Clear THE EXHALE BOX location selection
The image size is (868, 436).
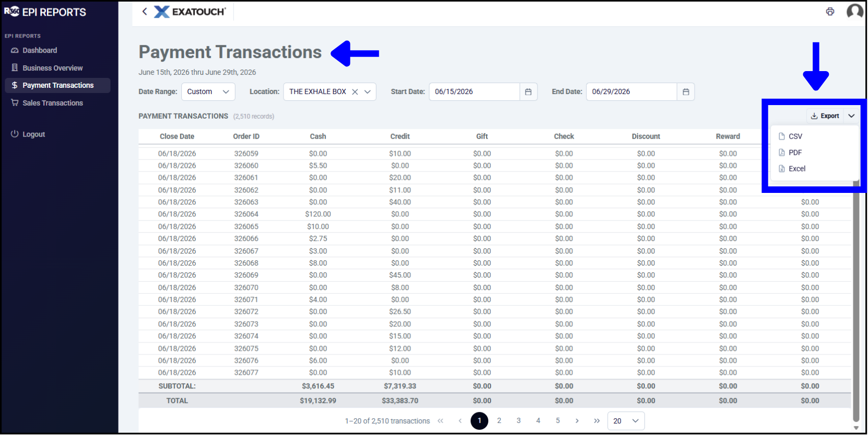[x=355, y=91]
